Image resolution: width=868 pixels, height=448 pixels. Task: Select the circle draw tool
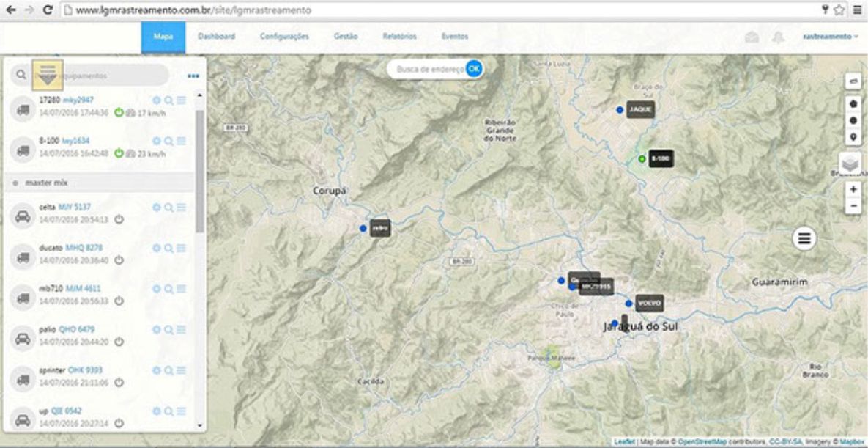pyautogui.click(x=853, y=120)
